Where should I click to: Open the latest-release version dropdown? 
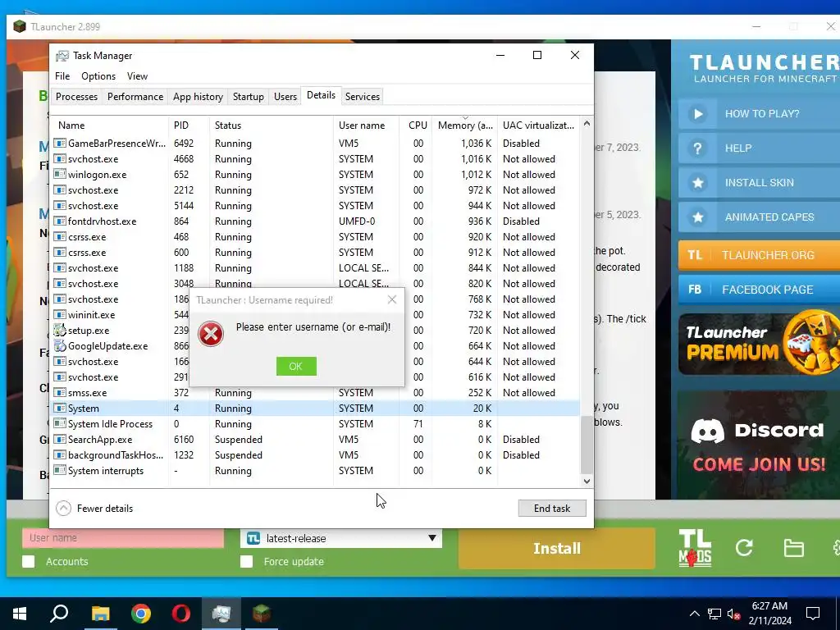[x=341, y=538]
